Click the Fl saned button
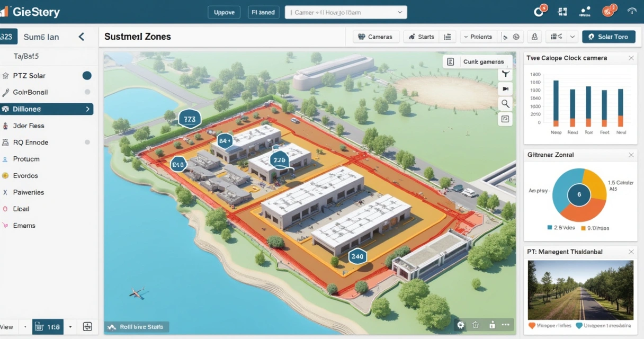644x339 pixels. point(263,12)
